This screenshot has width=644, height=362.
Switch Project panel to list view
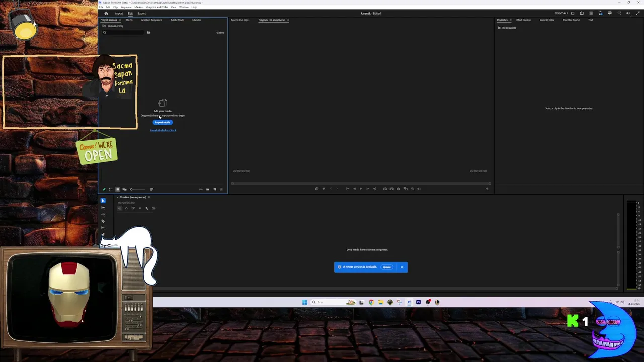pos(111,189)
